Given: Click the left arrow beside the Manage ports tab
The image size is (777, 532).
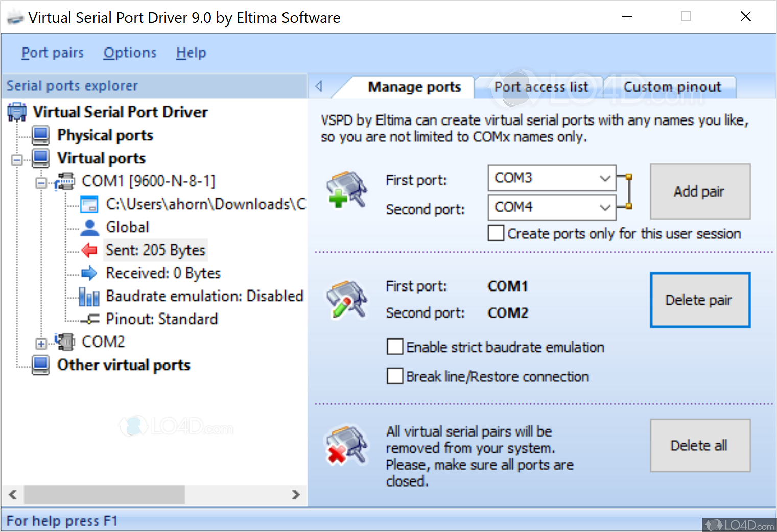Looking at the screenshot, I should (x=319, y=86).
